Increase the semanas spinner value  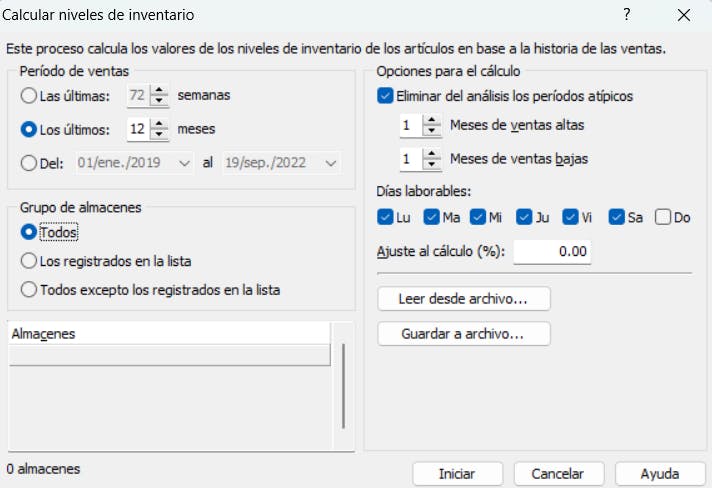pyautogui.click(x=159, y=91)
